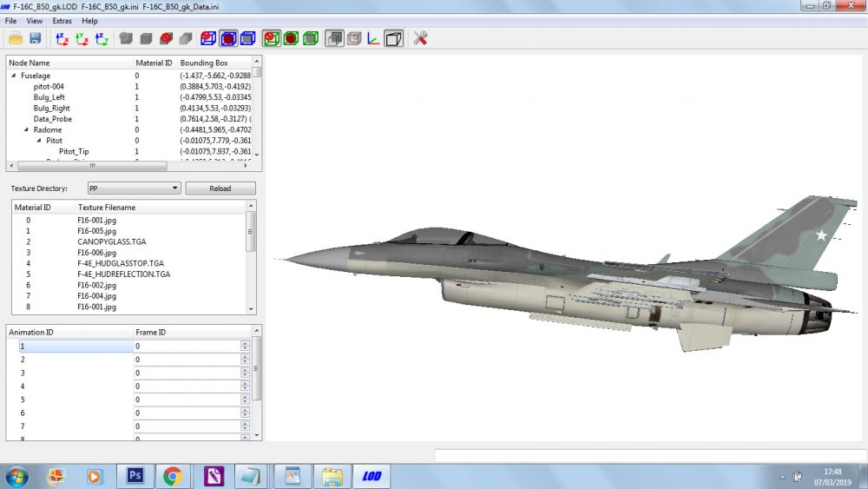This screenshot has width=868, height=489.
Task: Open the settings wrench and screwdriver icon
Action: pos(420,38)
